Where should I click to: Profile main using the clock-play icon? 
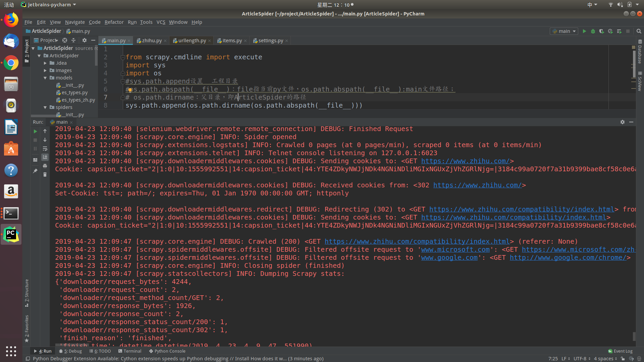[610, 31]
